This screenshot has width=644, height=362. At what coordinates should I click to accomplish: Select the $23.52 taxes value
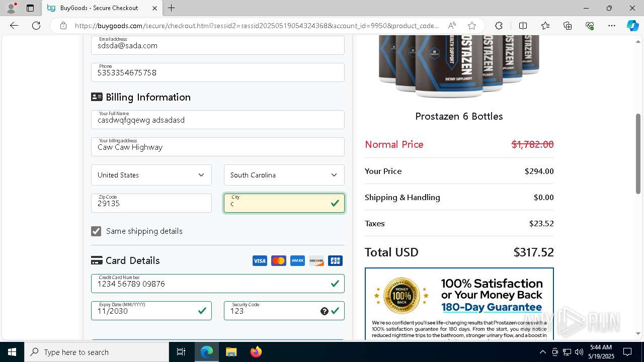[x=541, y=223]
